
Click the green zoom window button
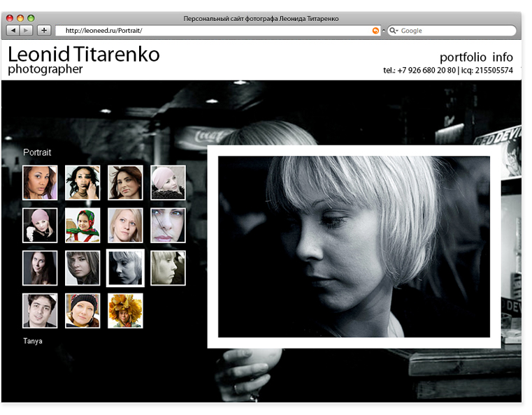click(x=31, y=18)
